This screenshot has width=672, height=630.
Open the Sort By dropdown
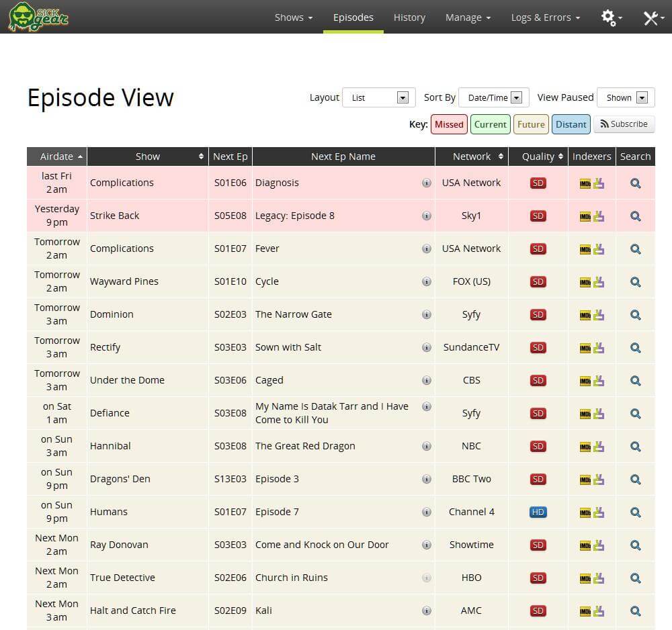point(494,97)
